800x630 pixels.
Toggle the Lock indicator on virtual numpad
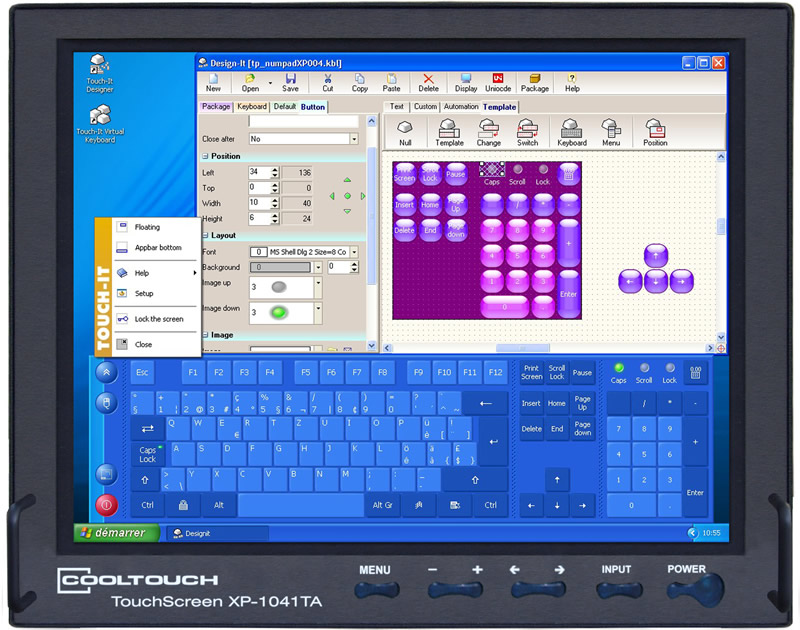669,373
